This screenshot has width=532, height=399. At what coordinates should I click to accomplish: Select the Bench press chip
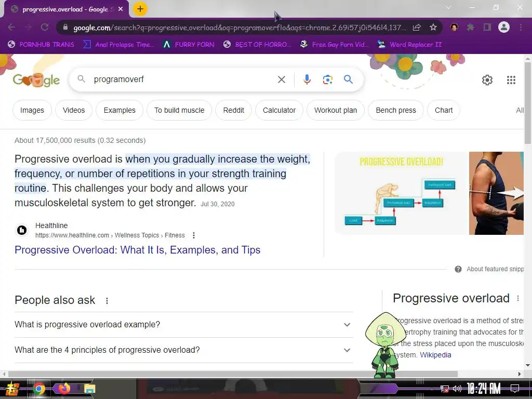[x=395, y=110]
